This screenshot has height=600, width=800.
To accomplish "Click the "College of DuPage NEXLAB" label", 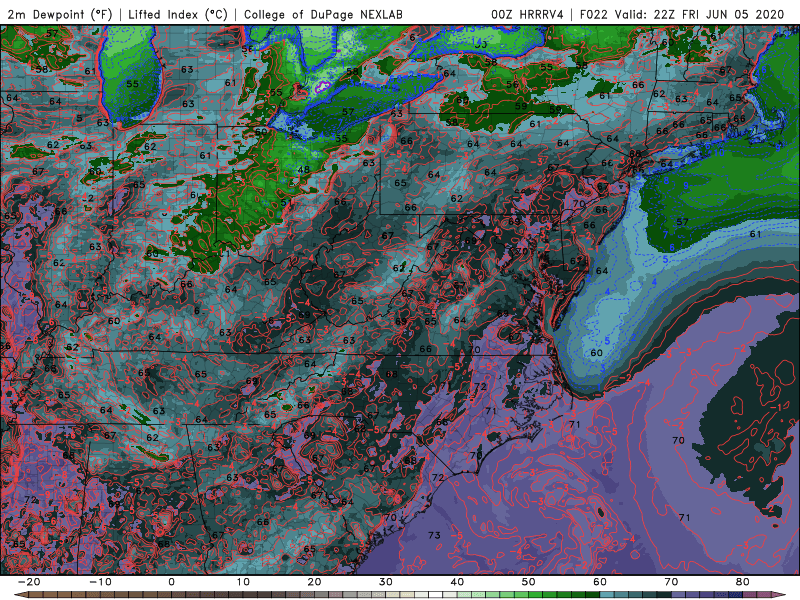I will click(x=323, y=14).
